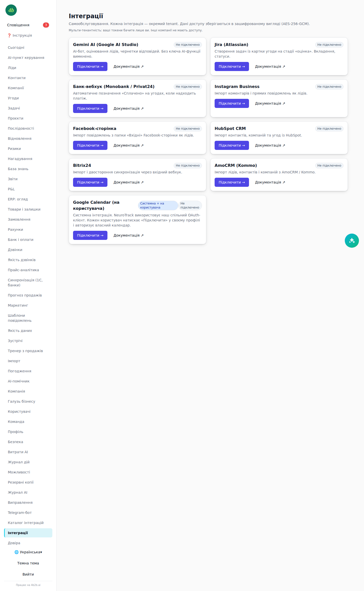Click Підключити for Bitrix24
Image resolution: width=364 pixels, height=591 pixels.
coord(90,182)
